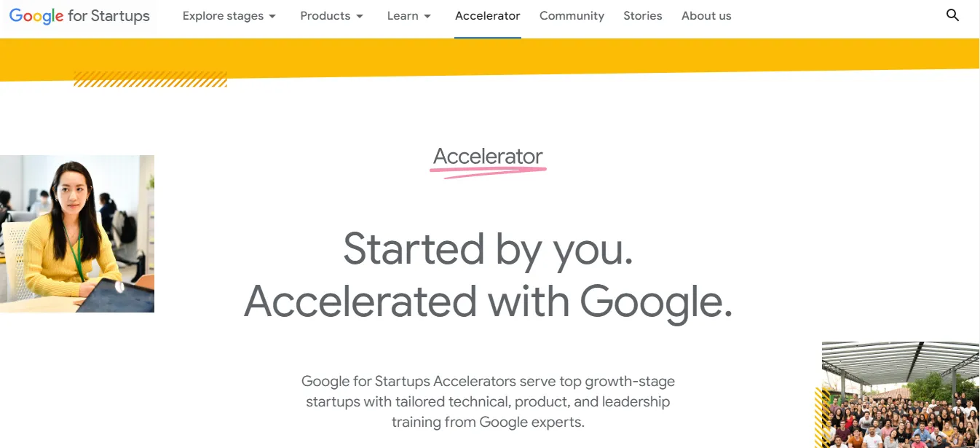This screenshot has height=448, width=980.
Task: Click the "Started by you." headline
Action: (488, 248)
